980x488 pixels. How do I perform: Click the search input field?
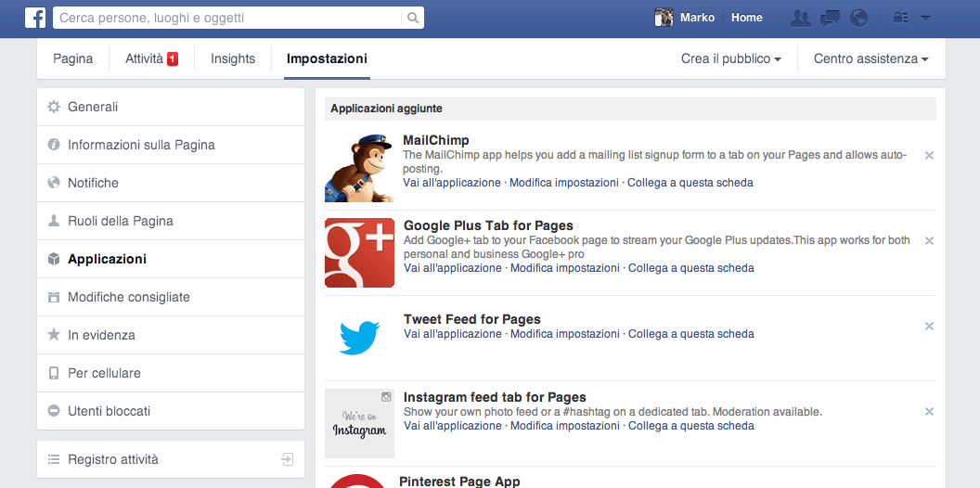pos(228,19)
